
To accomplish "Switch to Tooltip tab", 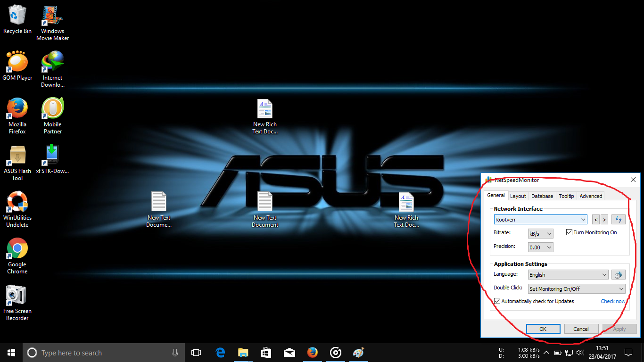I will (x=566, y=196).
